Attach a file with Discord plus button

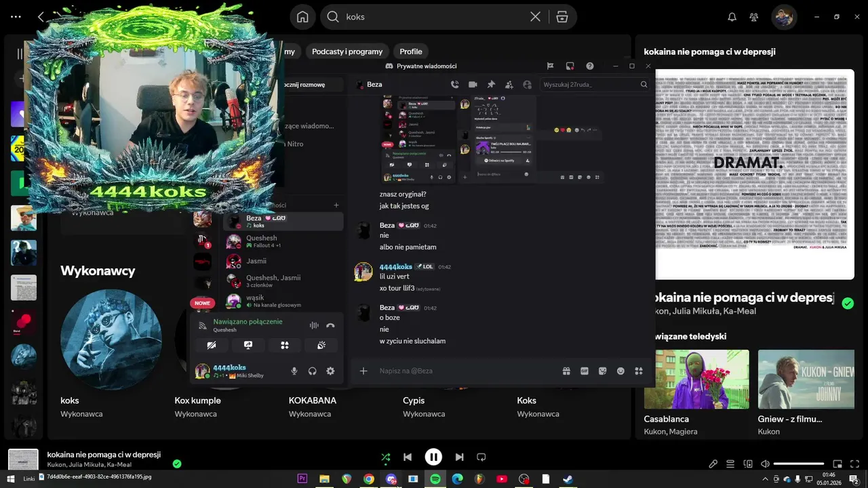(363, 371)
